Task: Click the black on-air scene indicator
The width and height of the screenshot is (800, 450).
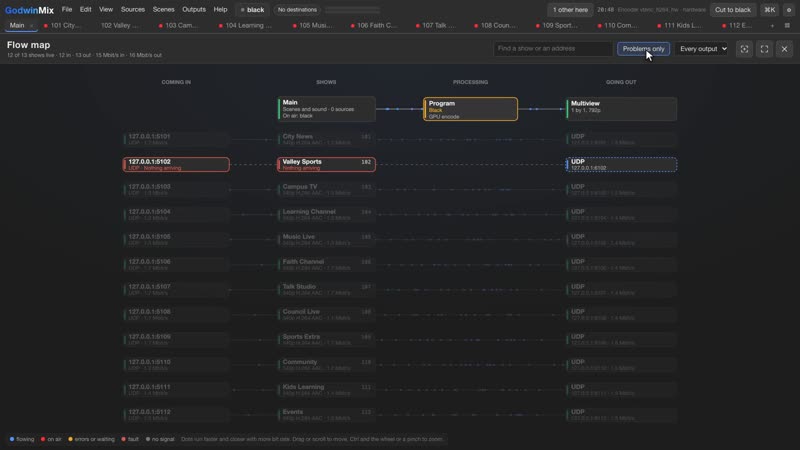Action: 252,10
